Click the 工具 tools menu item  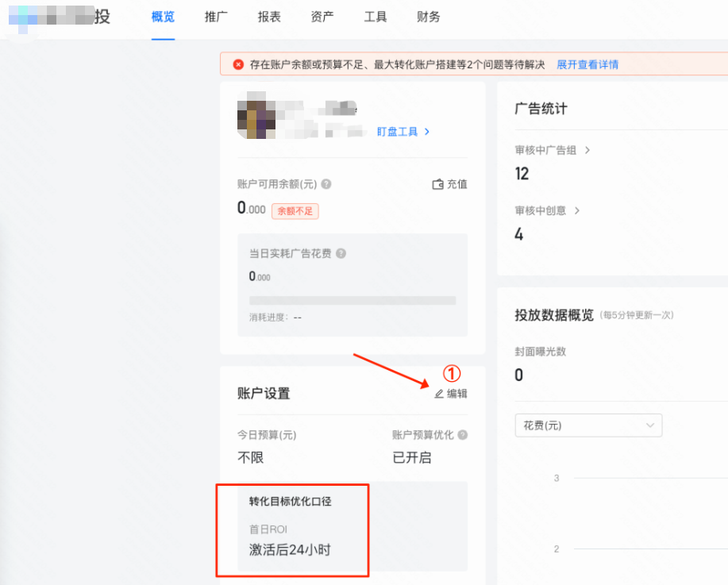375,16
